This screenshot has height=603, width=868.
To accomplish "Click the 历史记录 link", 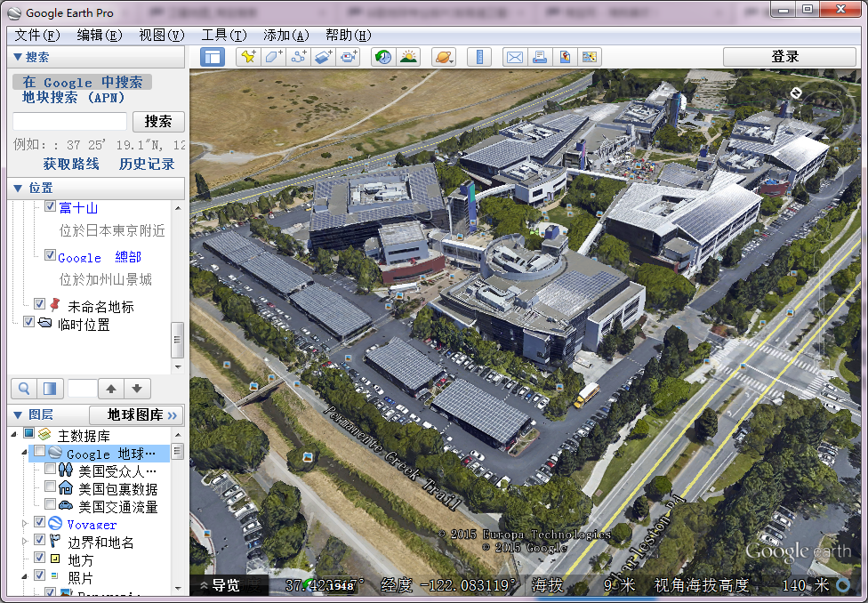I will click(x=147, y=164).
